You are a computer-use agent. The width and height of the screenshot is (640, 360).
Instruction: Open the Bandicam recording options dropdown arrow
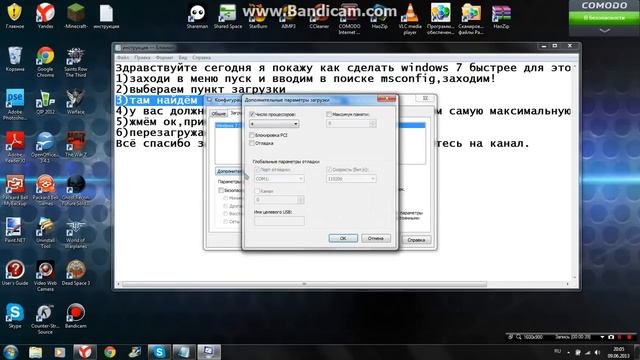point(602,337)
